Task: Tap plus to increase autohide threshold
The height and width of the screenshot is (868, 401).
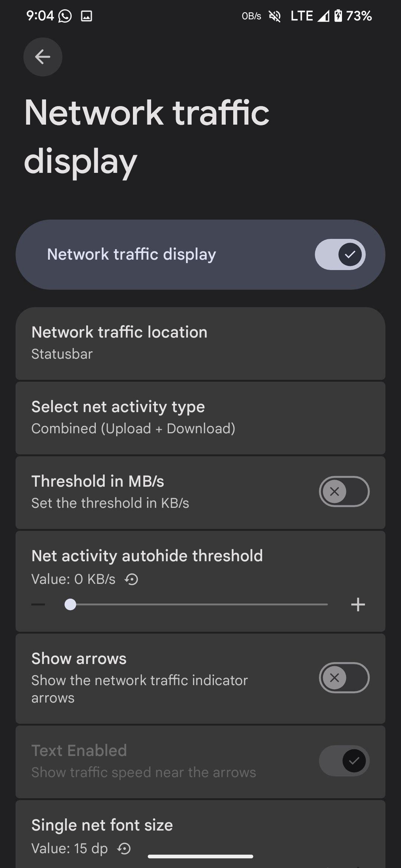Action: tap(358, 605)
